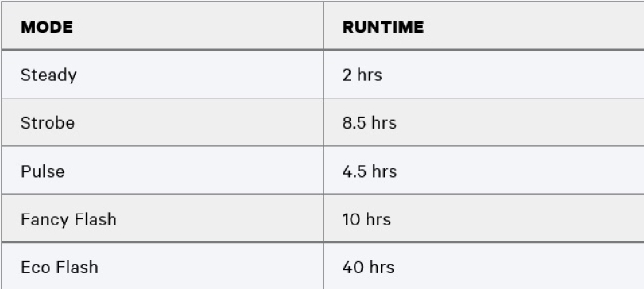Click the 4.5 hrs runtime value
This screenshot has height=289, width=644.
point(369,171)
